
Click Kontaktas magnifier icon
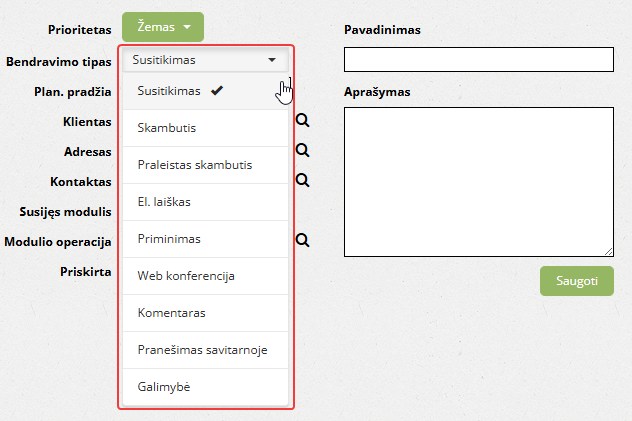[x=302, y=180]
